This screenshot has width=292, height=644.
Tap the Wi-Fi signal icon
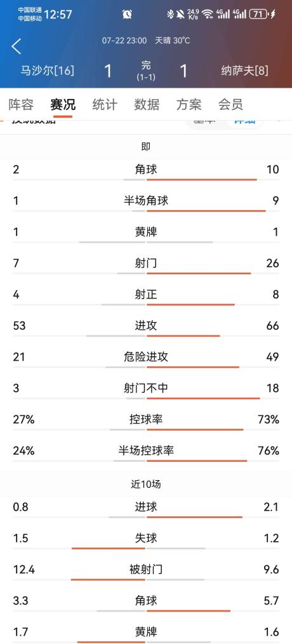pos(208,15)
